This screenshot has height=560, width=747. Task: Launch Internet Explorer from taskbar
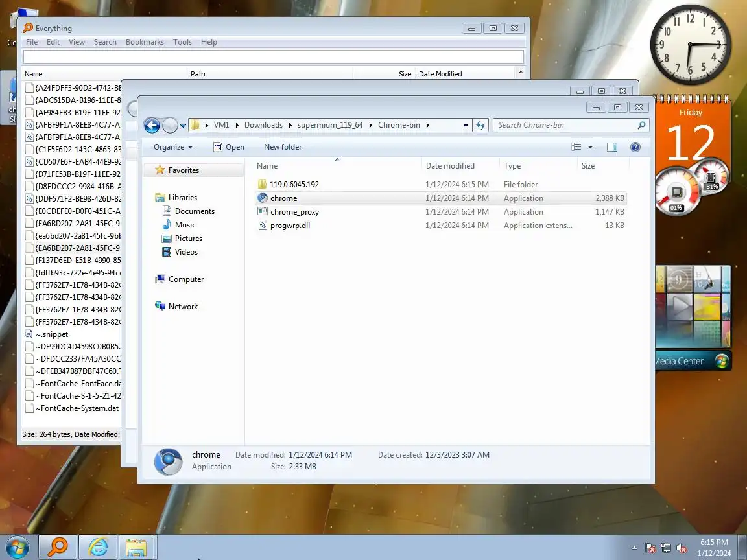(x=98, y=547)
